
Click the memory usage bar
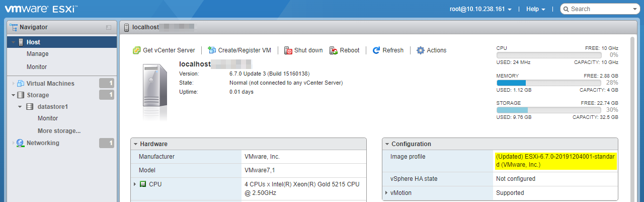pos(548,83)
